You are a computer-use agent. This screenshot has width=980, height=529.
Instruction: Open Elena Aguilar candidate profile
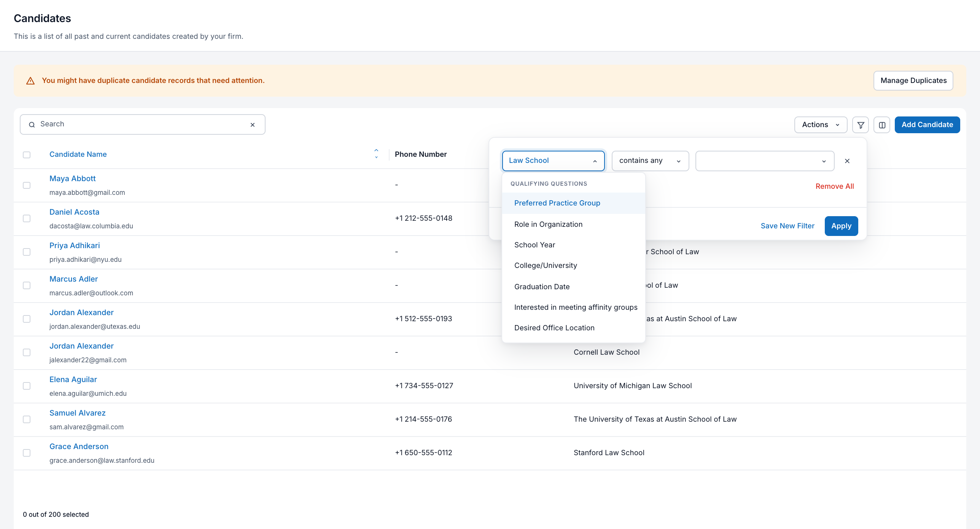tap(73, 380)
